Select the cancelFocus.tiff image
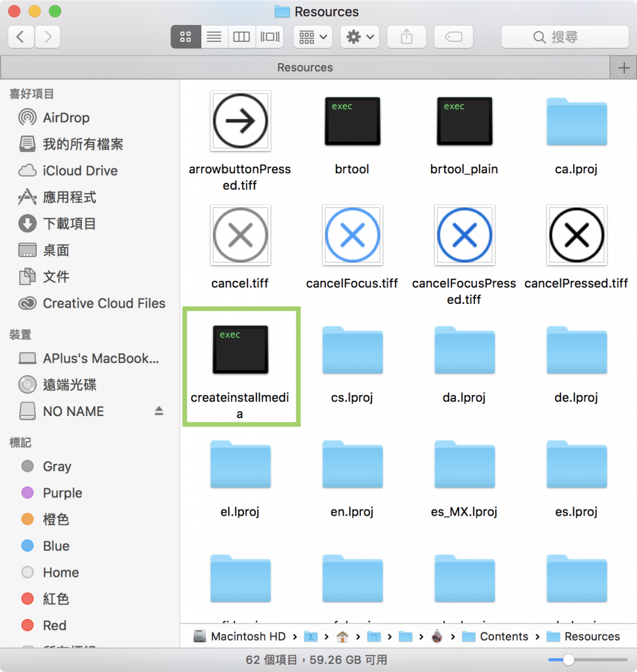 352,236
